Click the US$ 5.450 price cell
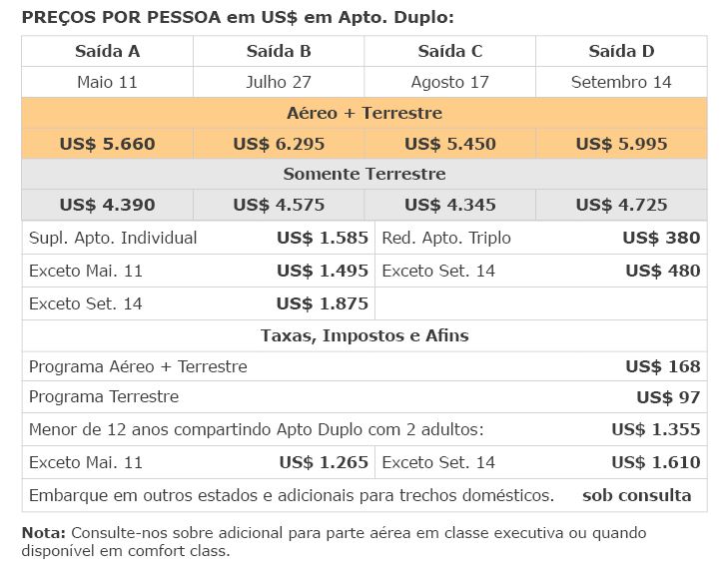Image resolution: width=728 pixels, height=586 pixels. point(450,144)
